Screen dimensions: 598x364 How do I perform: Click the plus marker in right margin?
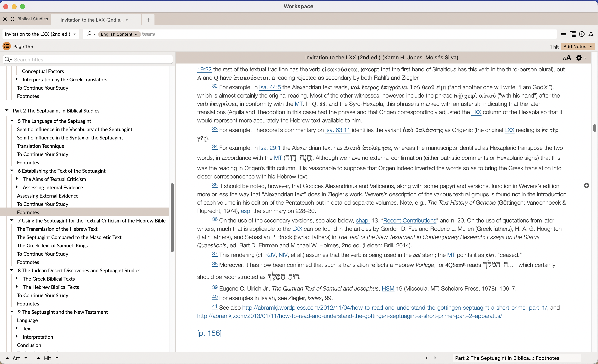(x=586, y=186)
